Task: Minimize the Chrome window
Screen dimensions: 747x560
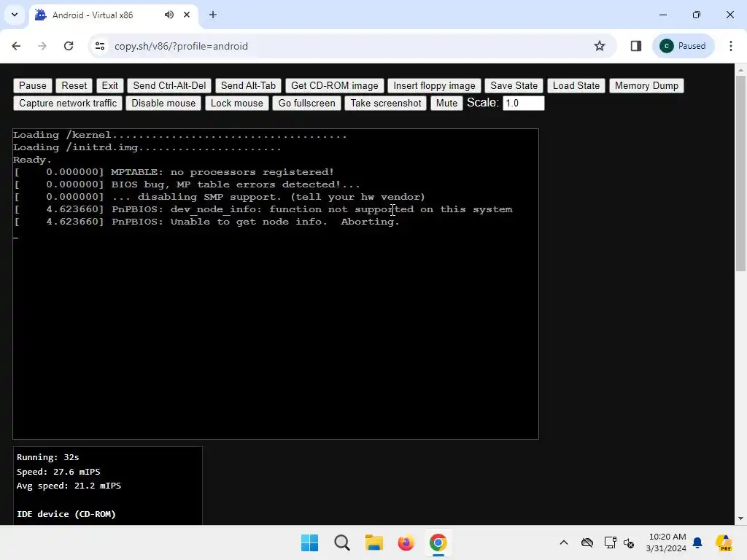Action: [662, 15]
